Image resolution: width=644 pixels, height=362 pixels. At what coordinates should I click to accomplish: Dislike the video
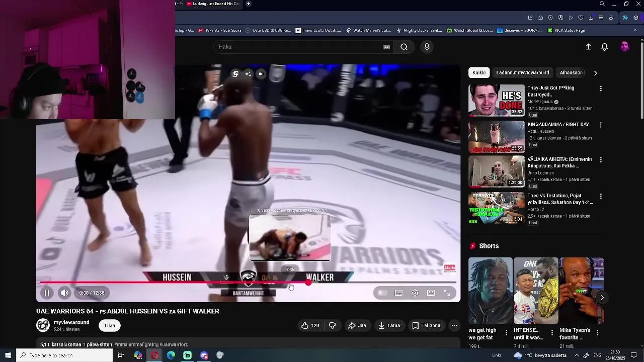332,325
